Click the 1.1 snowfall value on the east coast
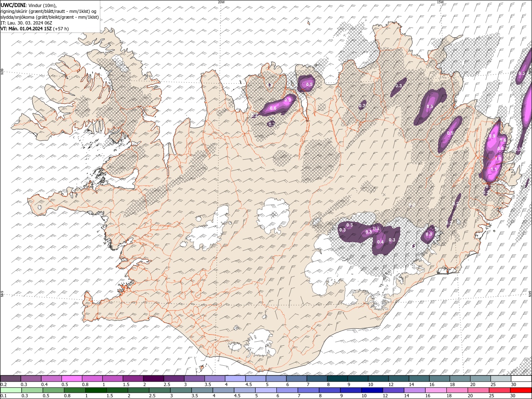This screenshot has height=399, width=532. (x=494, y=170)
